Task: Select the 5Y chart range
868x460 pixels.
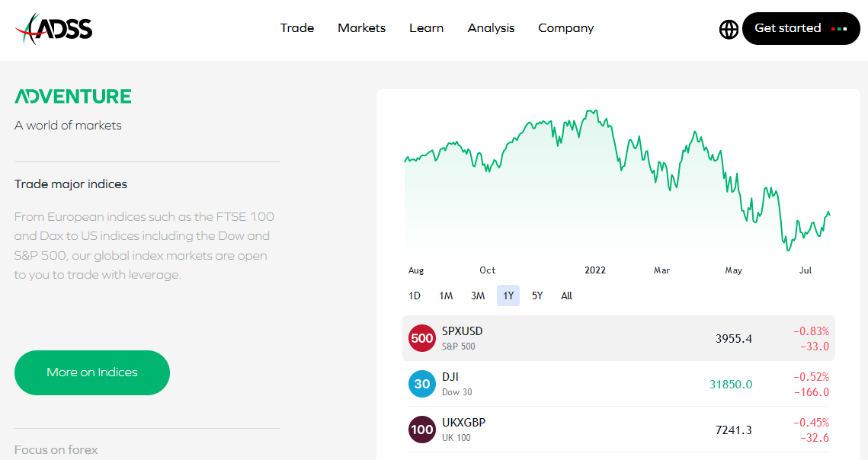Action: (537, 295)
